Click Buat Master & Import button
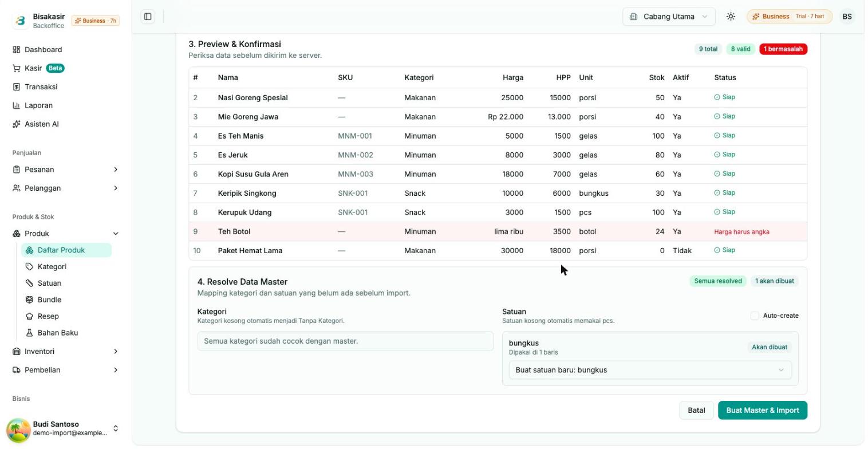This screenshot has height=449, width=868. (x=763, y=411)
